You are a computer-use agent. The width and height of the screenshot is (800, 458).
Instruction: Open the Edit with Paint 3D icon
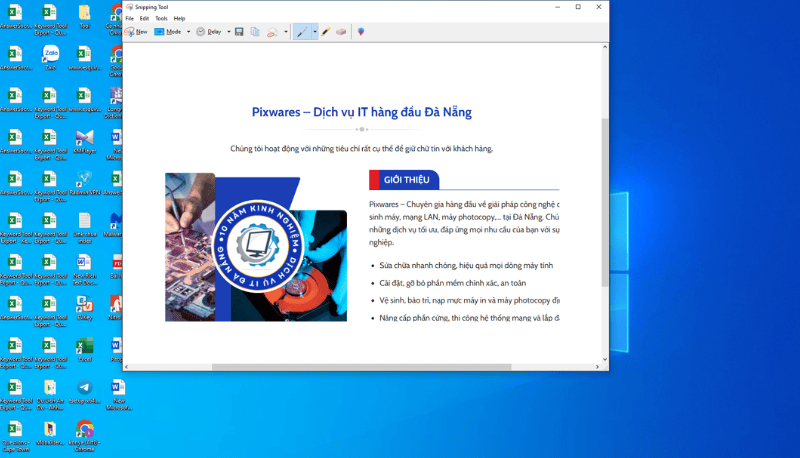click(x=361, y=32)
